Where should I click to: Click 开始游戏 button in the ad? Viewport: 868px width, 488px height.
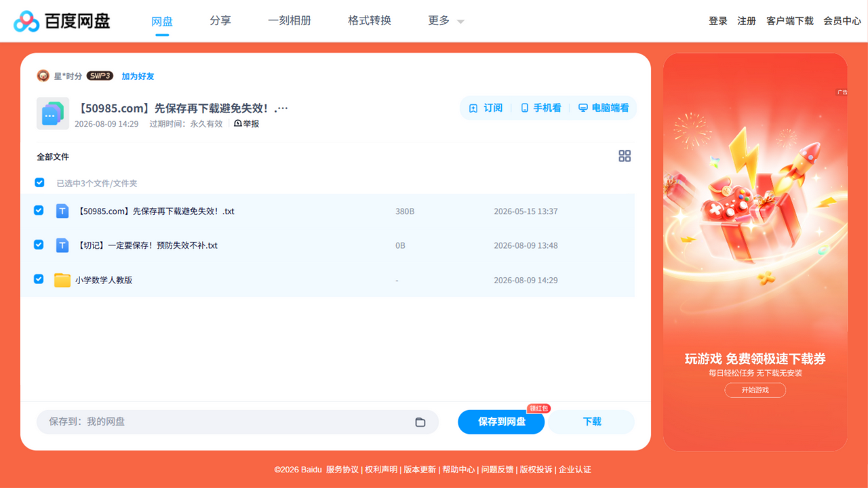pyautogui.click(x=755, y=390)
